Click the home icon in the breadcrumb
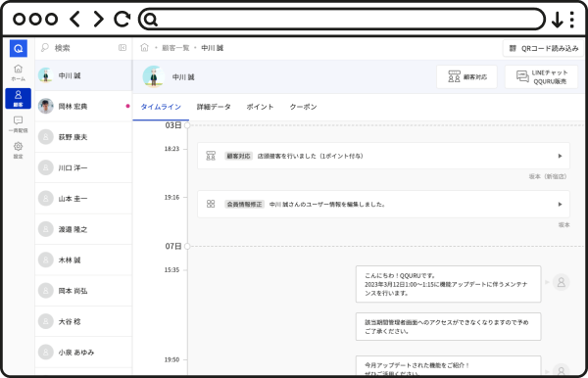Image resolution: width=588 pixels, height=378 pixels. 144,48
